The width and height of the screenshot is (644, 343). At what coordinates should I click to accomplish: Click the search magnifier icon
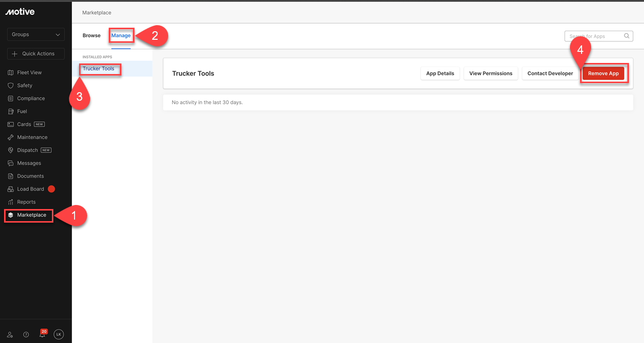[627, 36]
